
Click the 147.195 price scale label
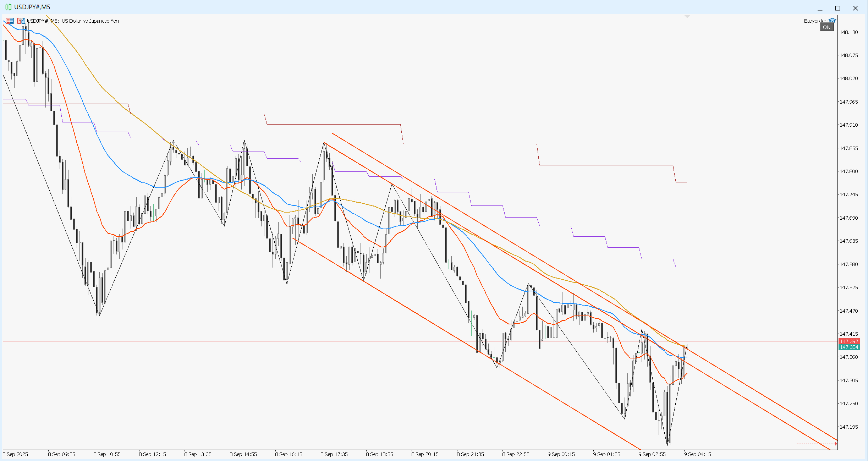pos(848,427)
